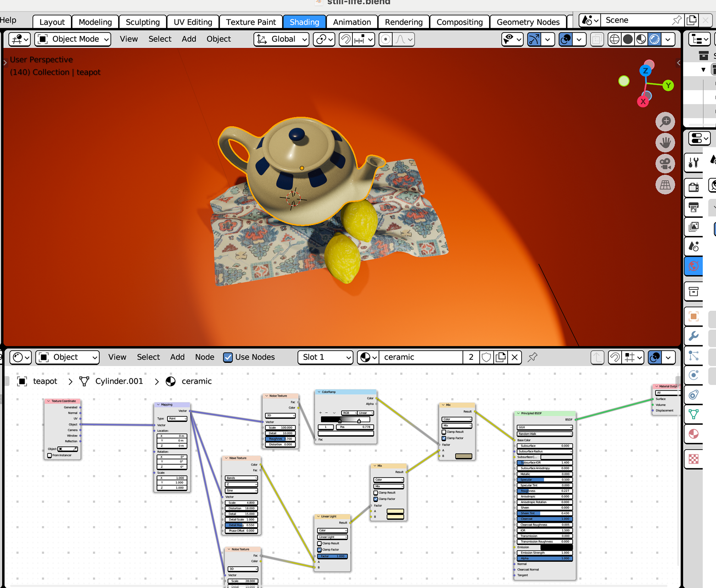
Task: Click the Factor slider in Linear Light node
Action: 332,556
